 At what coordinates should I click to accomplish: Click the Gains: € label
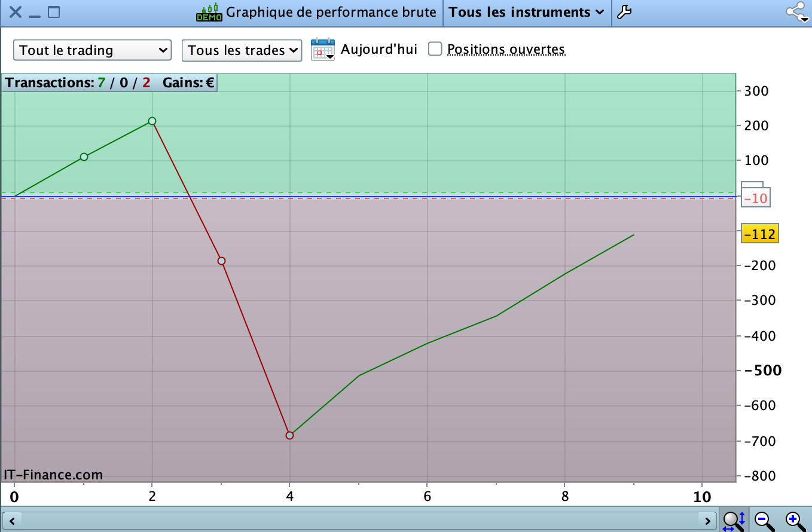point(188,82)
